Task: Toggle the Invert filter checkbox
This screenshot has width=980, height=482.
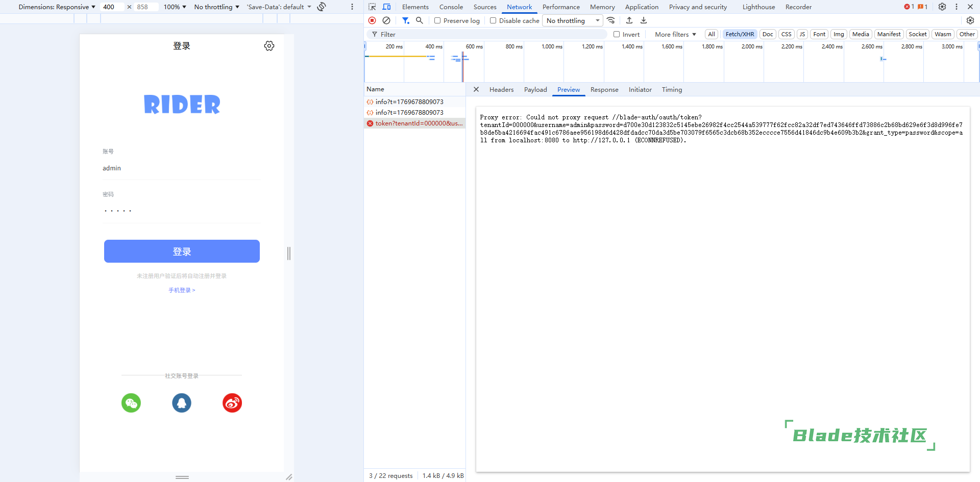Action: point(617,34)
